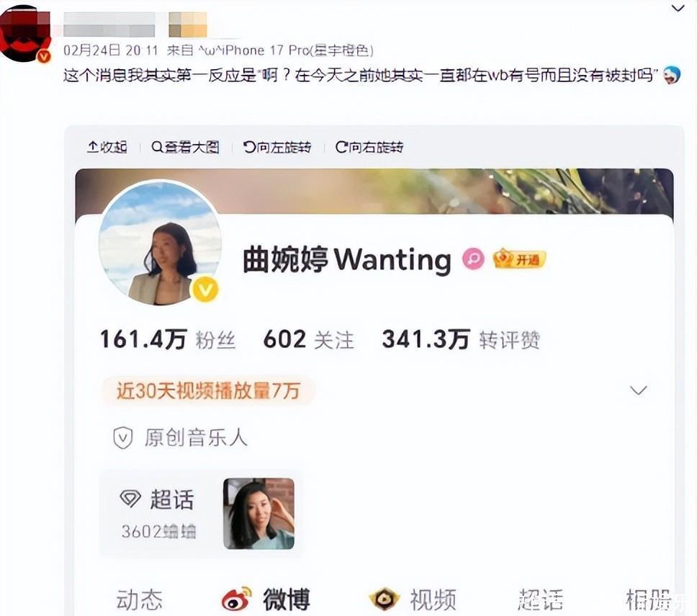Open the 161.4万 粉丝 followers list

pos(168,340)
